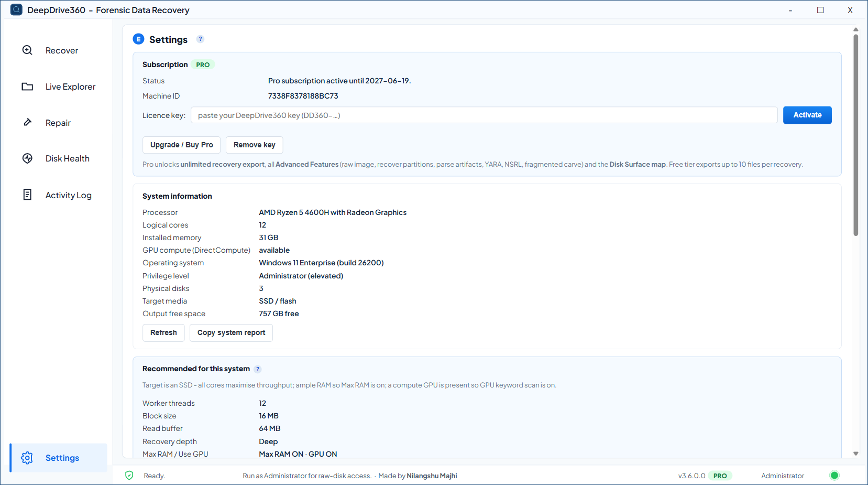Screen dimensions: 868x485
Task: Click the scrollbar down arrow
Action: coord(855,454)
